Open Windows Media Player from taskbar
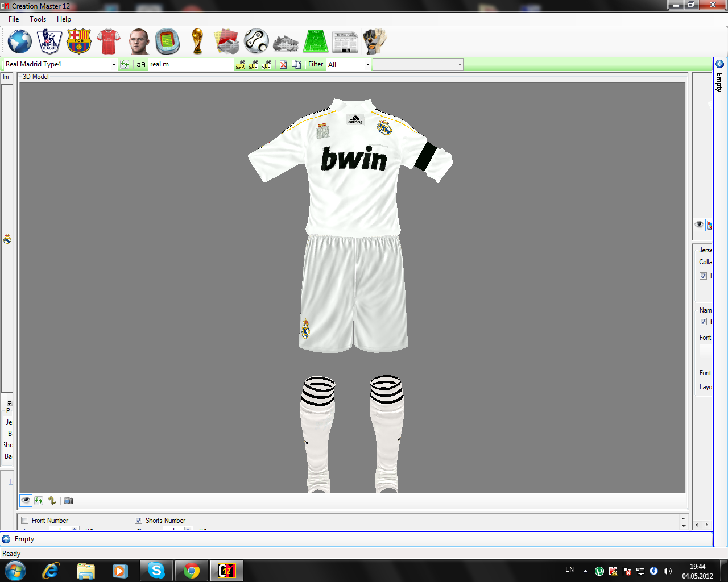The height and width of the screenshot is (582, 728). coord(121,571)
